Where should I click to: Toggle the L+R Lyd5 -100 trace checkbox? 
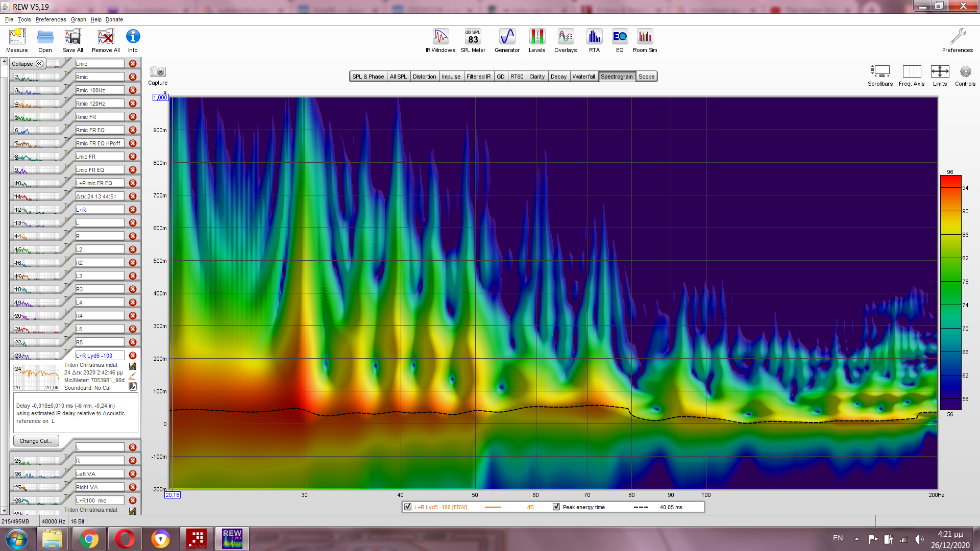click(408, 507)
